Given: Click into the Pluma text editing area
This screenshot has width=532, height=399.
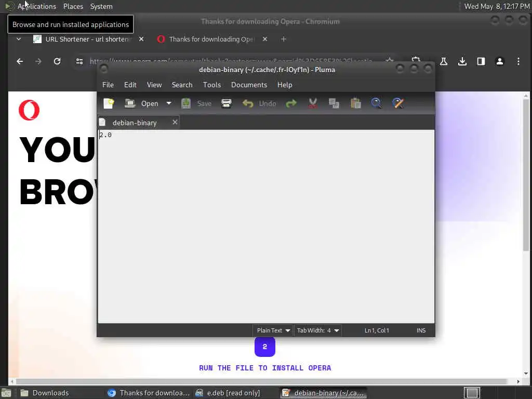Looking at the screenshot, I should (266, 227).
